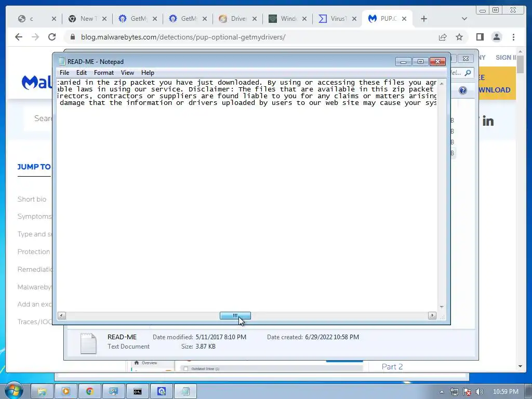
Task: Open Protection section link
Action: click(34, 252)
